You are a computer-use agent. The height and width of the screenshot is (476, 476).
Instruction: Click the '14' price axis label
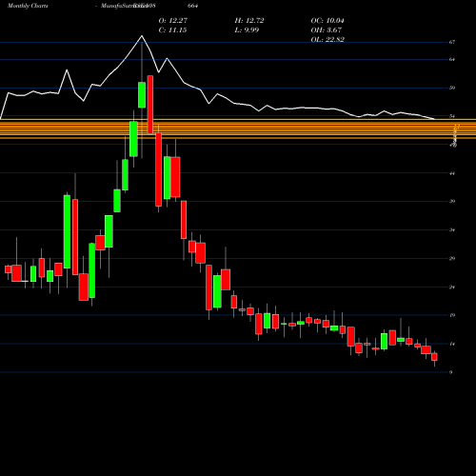(452, 344)
